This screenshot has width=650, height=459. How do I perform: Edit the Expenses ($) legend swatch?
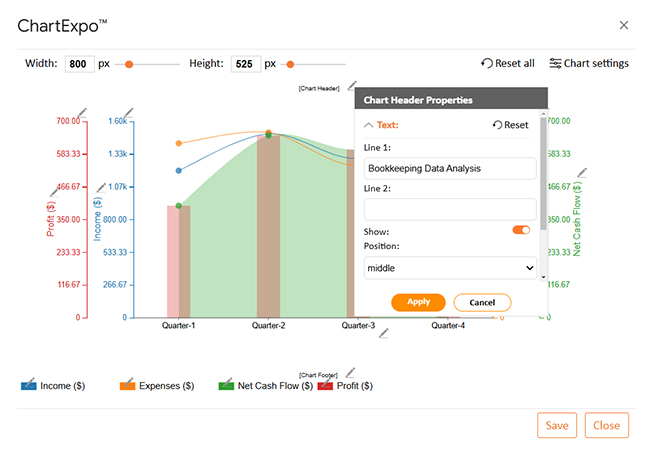(127, 385)
